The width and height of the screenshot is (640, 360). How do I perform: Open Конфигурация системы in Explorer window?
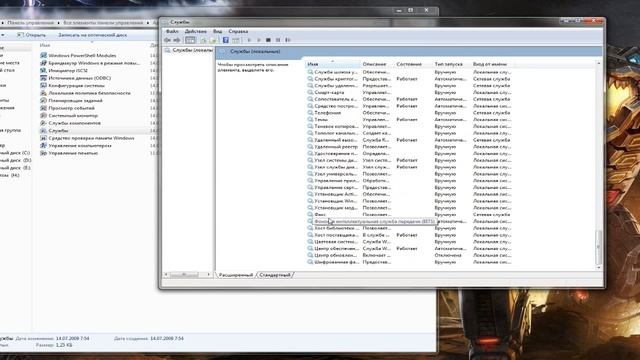pos(72,86)
